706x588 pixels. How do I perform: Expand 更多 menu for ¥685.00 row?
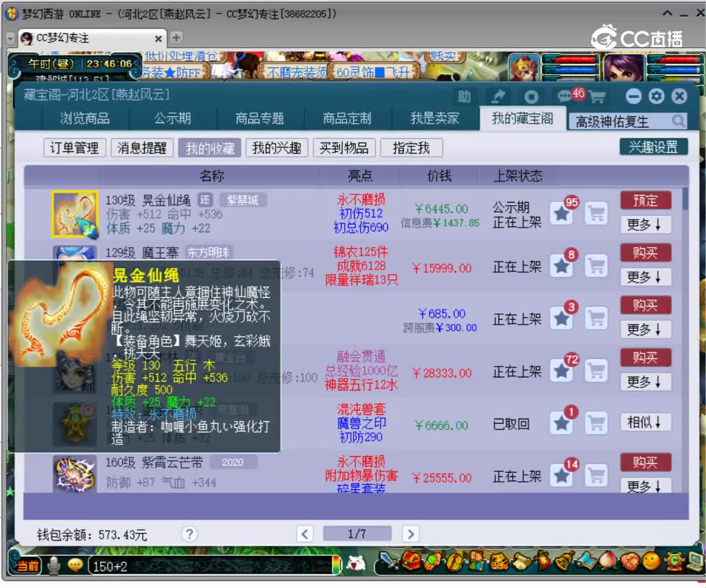coord(645,329)
